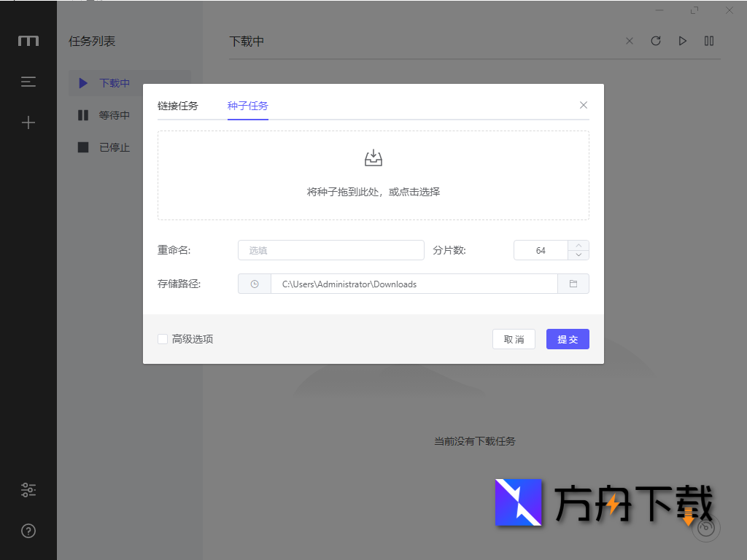Click the 取消 button to cancel
Image resolution: width=747 pixels, height=560 pixels.
[514, 338]
